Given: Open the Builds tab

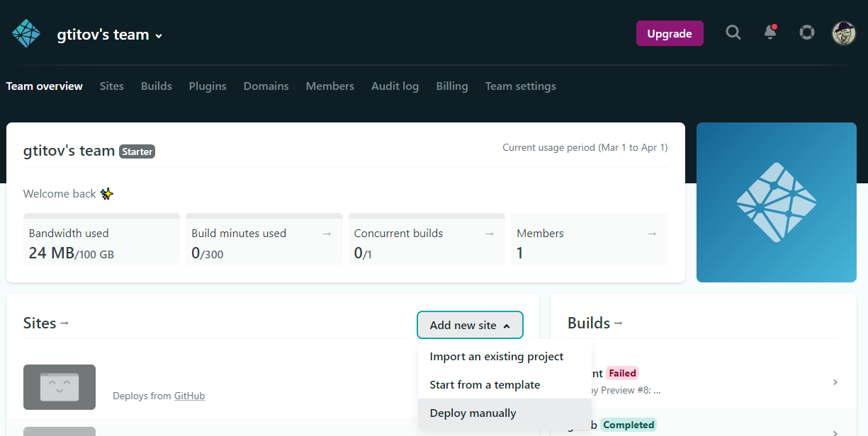Looking at the screenshot, I should point(157,86).
